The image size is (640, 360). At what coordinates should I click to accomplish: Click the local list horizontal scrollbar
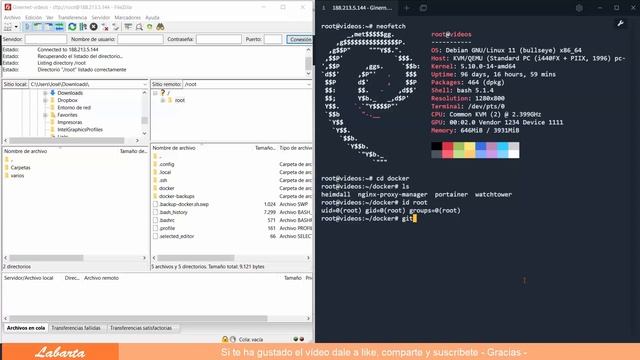click(46, 258)
